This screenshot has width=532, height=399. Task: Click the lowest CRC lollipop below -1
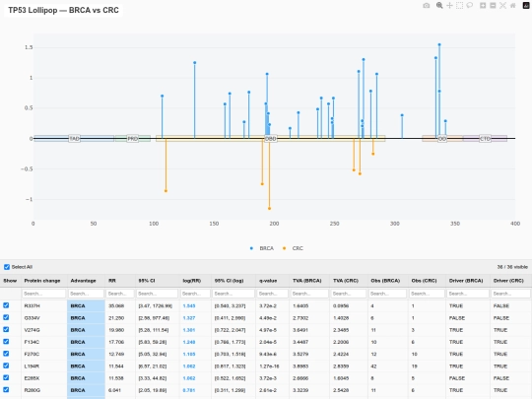(x=269, y=208)
